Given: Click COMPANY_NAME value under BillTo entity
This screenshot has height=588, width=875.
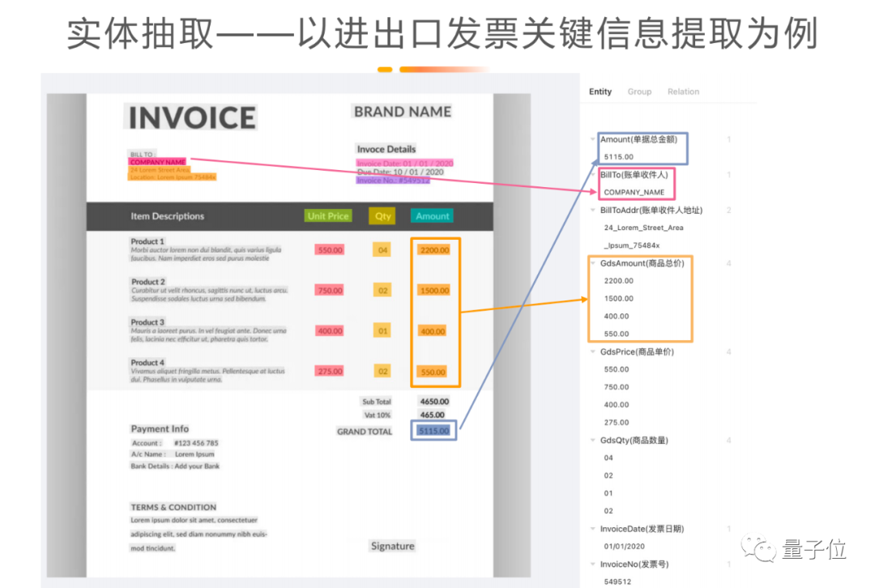Looking at the screenshot, I should tap(634, 193).
